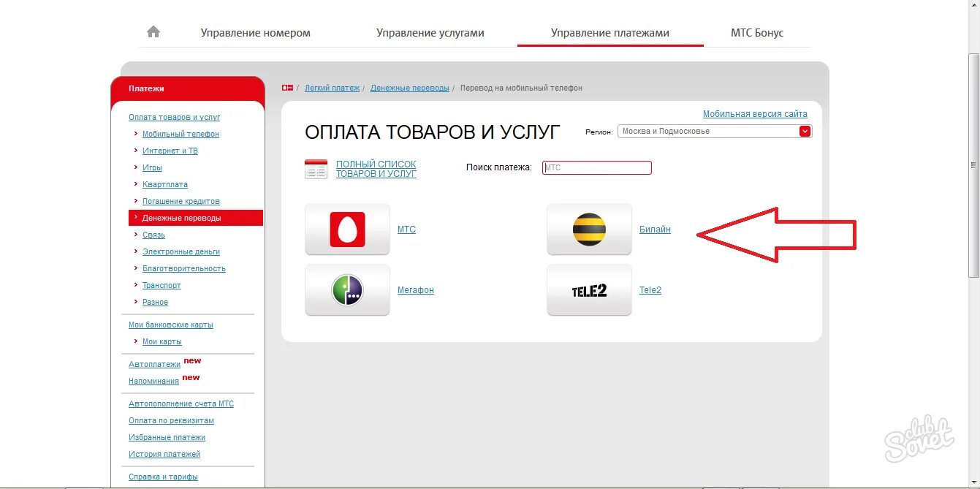Click the full list calendar-style icon
The height and width of the screenshot is (489, 980).
[316, 169]
